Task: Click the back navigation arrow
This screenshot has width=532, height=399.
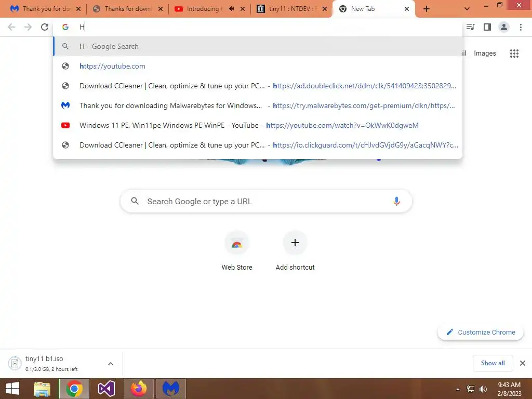Action: [x=11, y=27]
